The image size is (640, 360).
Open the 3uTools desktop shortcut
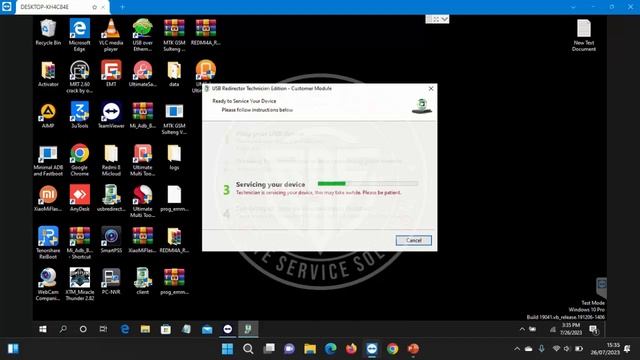(x=79, y=116)
